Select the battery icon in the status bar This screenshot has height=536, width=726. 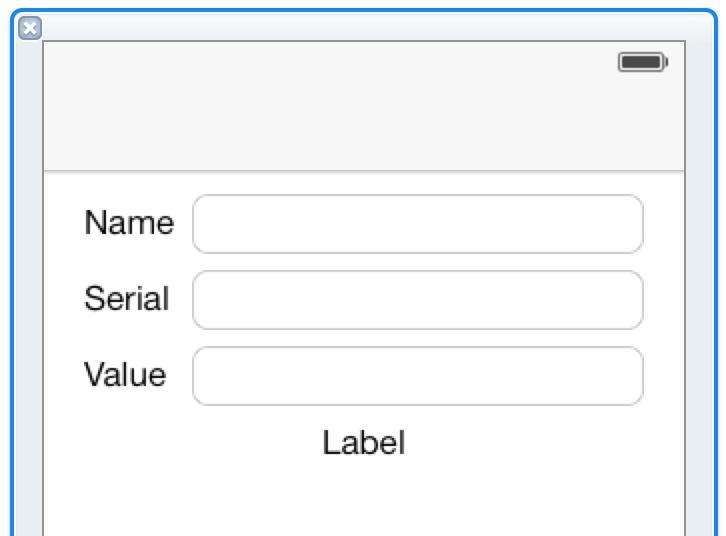(643, 62)
